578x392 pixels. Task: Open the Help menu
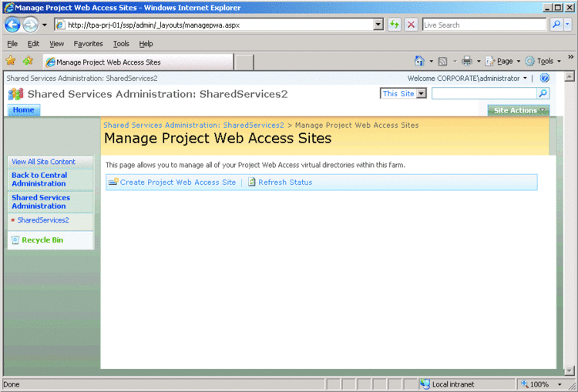146,44
